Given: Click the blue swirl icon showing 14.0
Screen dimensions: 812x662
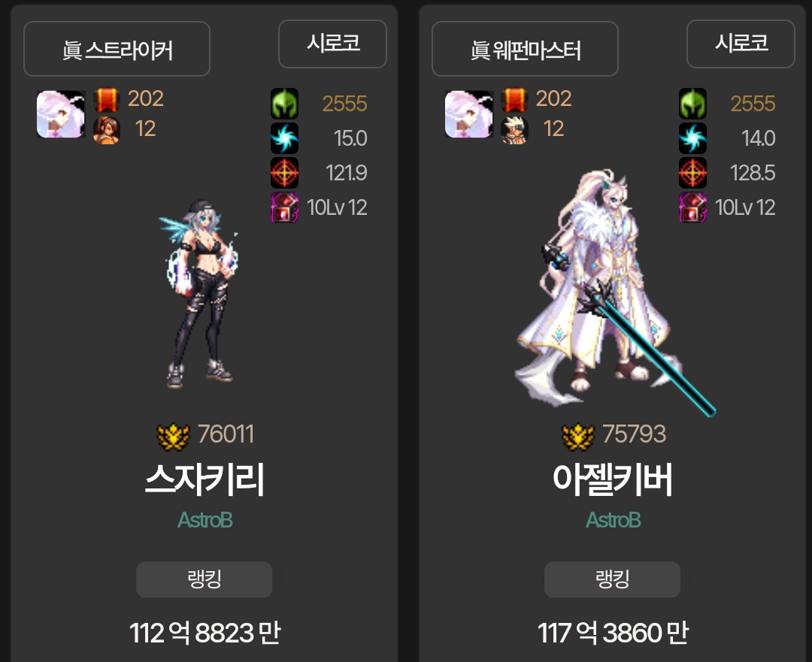Looking at the screenshot, I should coord(693,138).
